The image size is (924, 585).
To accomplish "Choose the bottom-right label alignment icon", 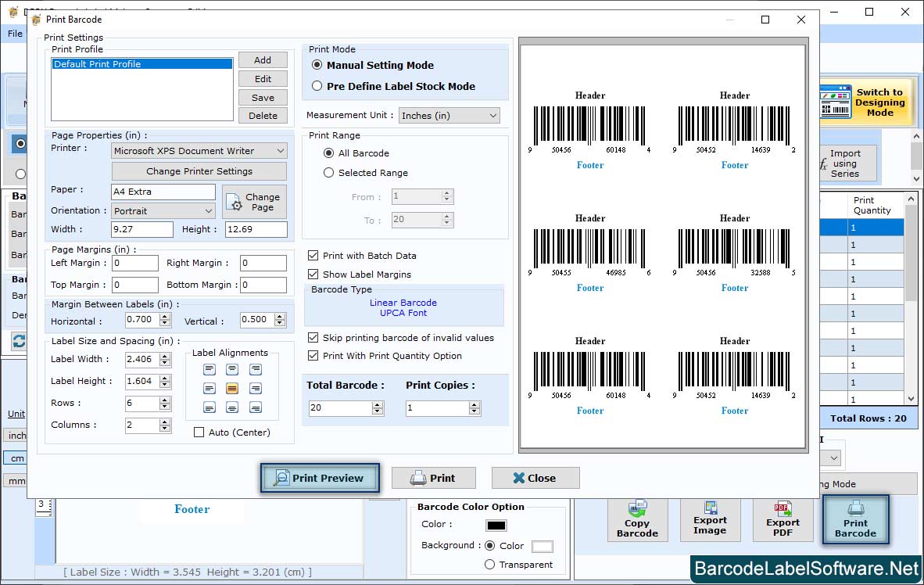I will [x=256, y=407].
